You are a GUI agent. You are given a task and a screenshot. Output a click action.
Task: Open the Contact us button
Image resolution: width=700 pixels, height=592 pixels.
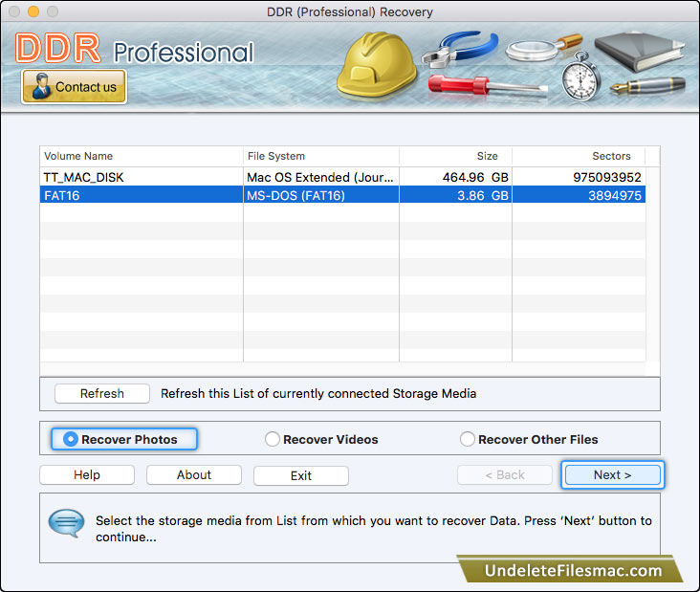75,87
